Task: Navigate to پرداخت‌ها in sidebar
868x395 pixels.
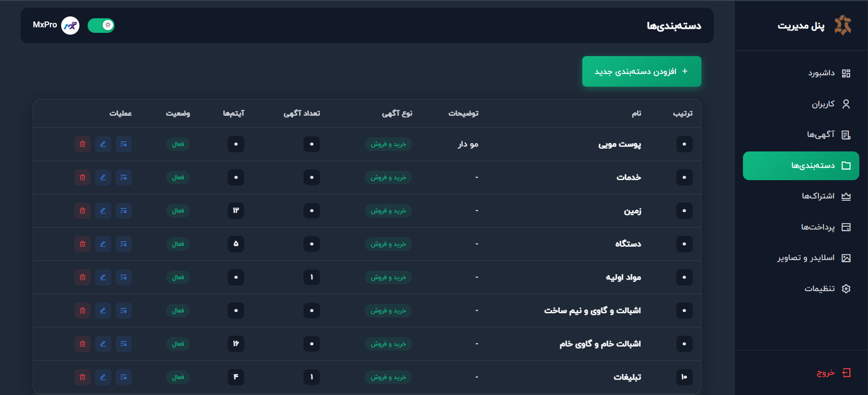Action: (x=801, y=227)
